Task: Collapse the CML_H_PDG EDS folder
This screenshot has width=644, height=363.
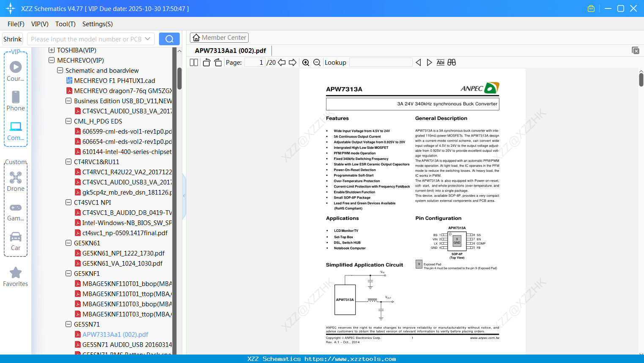Action: tap(69, 121)
